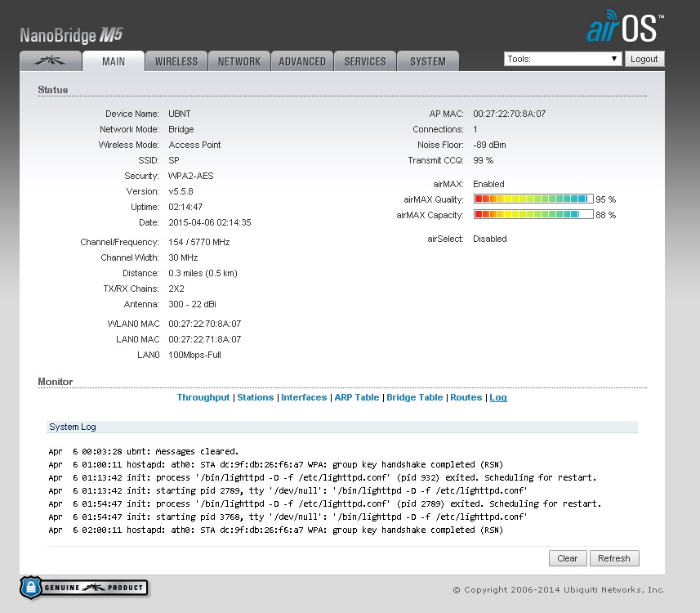Switch to the MAIN tab
The width and height of the screenshot is (700, 613).
114,61
